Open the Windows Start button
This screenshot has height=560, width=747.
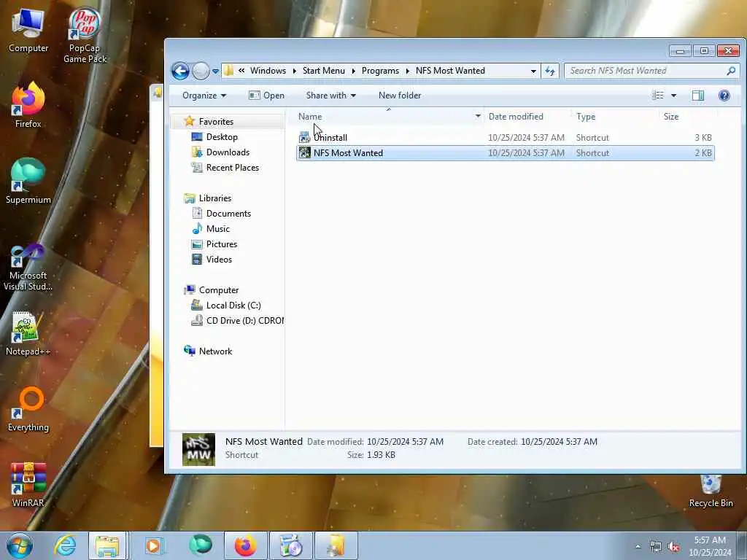(19, 545)
